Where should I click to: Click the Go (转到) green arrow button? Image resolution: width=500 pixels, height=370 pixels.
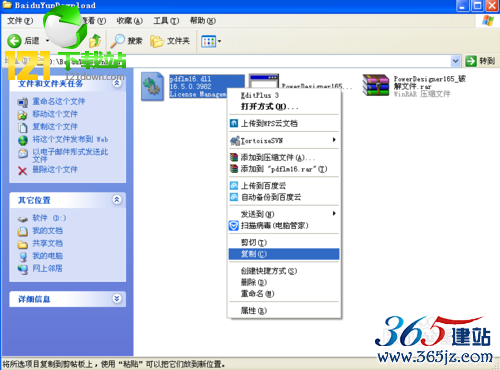471,61
